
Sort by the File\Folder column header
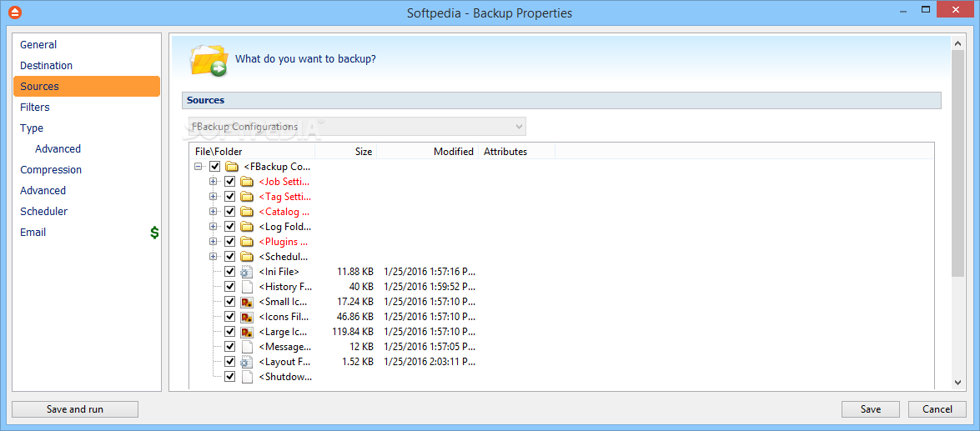coord(252,151)
